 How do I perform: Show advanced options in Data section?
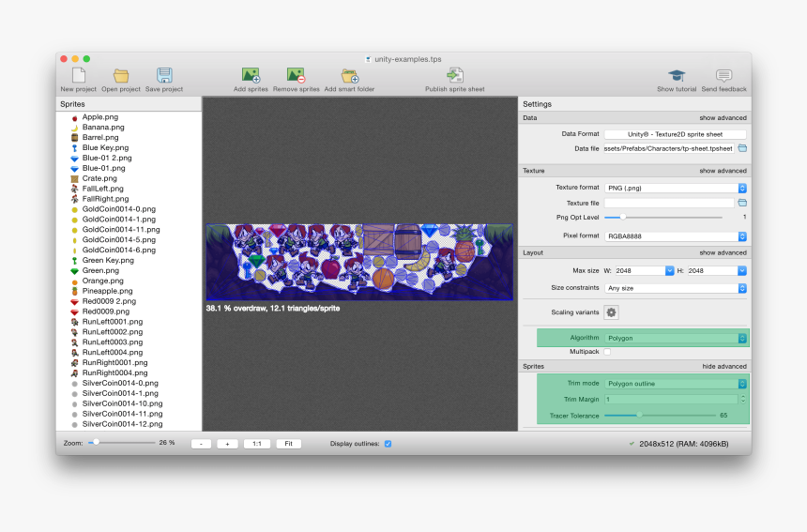(723, 118)
